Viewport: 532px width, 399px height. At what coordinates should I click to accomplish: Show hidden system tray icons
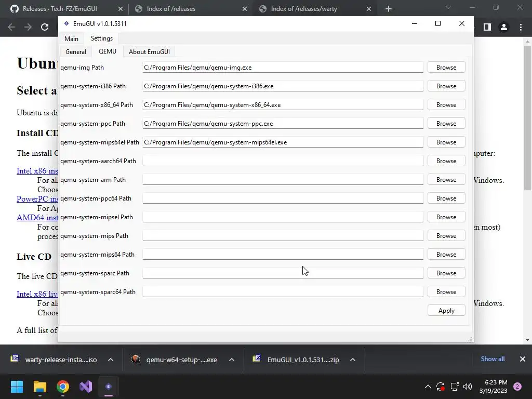[428, 387]
